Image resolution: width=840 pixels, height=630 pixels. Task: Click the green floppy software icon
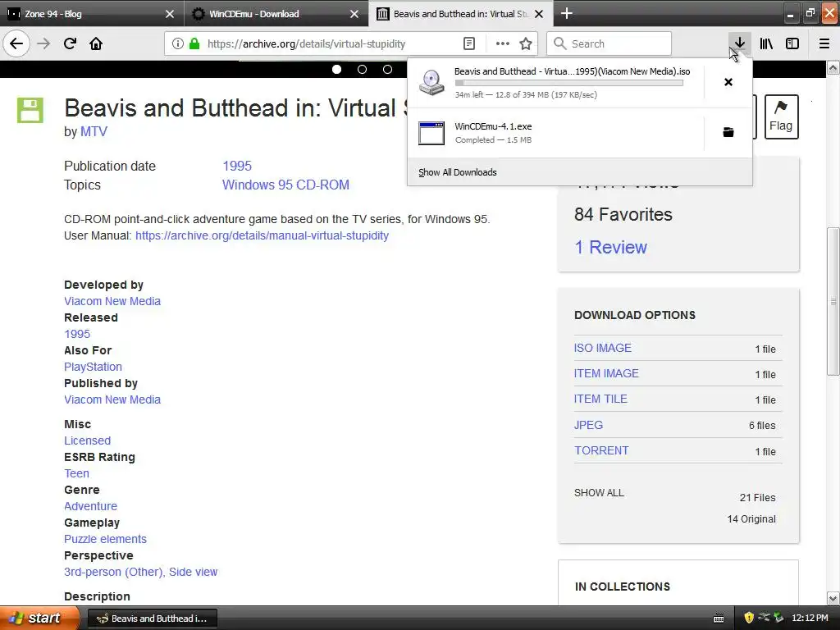coord(30,111)
